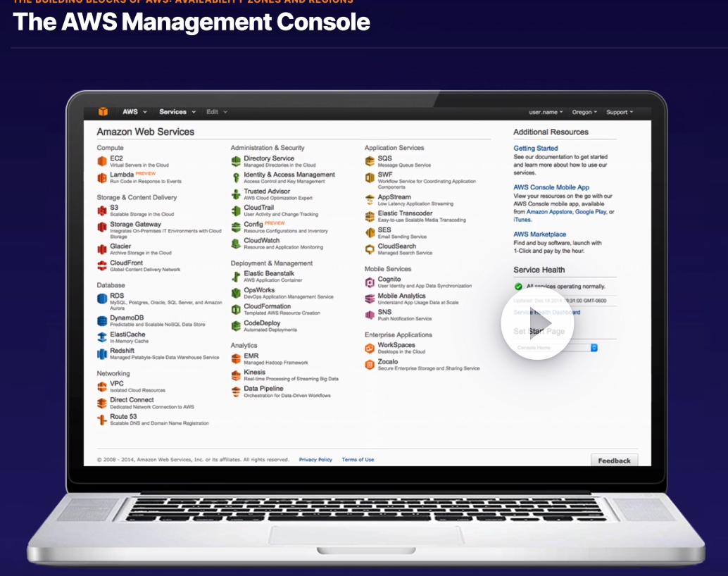Click the 'Amazon Web Services' heading
The image size is (728, 576).
(x=145, y=132)
